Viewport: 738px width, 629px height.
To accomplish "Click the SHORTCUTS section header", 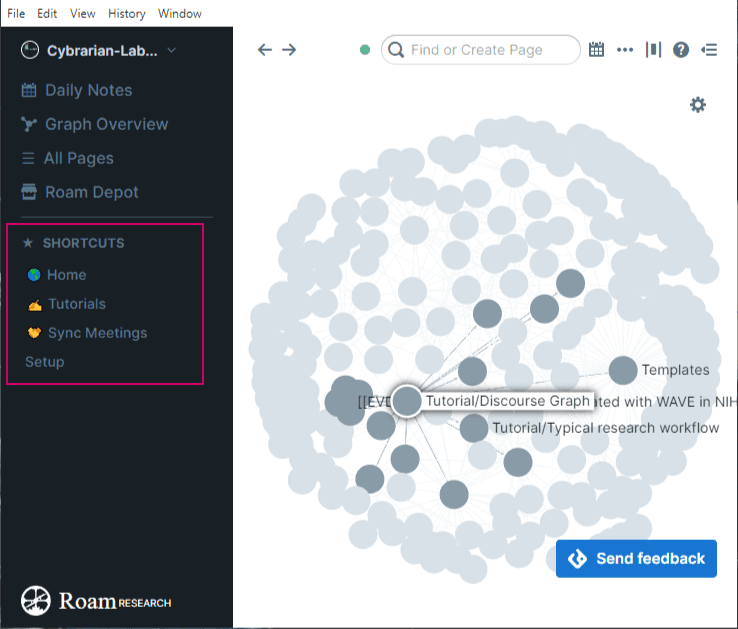I will 83,243.
